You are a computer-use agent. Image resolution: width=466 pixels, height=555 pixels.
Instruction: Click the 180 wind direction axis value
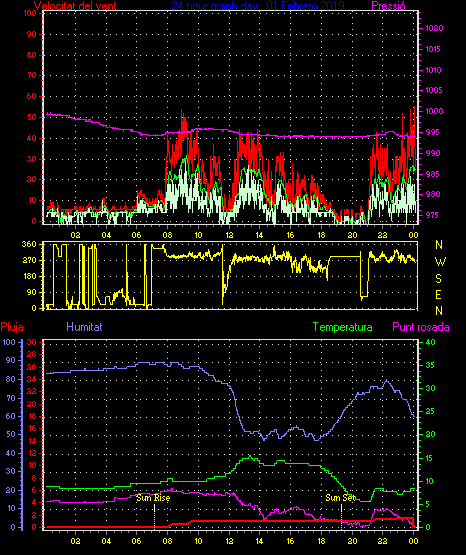point(29,276)
